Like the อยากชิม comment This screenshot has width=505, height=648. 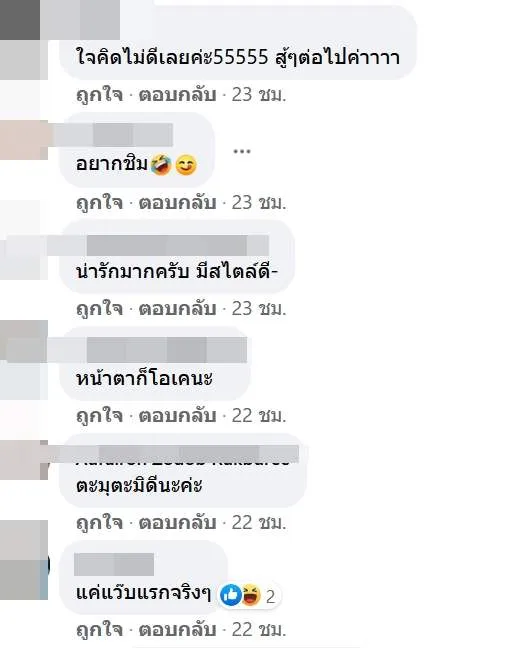point(100,202)
